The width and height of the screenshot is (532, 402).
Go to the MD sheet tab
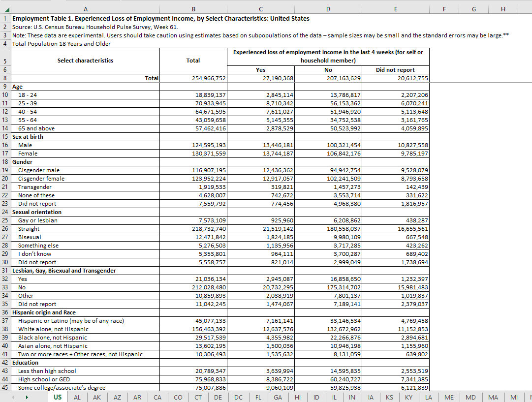pos(470,397)
